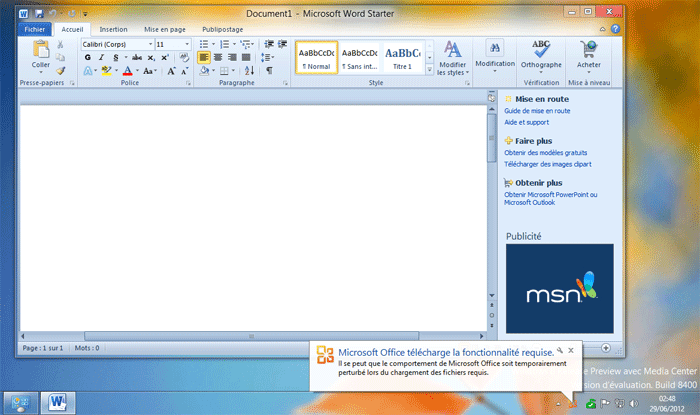Click the msn advertisement banner

point(560,288)
